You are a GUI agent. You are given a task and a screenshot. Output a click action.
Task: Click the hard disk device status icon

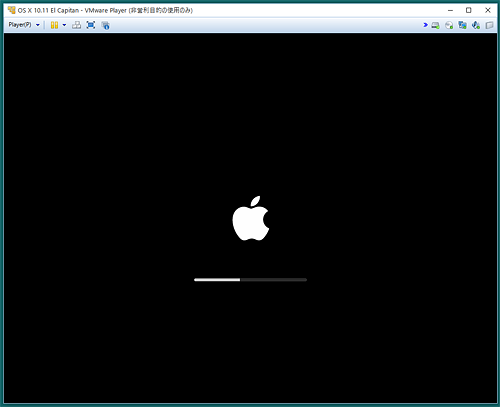[435, 25]
